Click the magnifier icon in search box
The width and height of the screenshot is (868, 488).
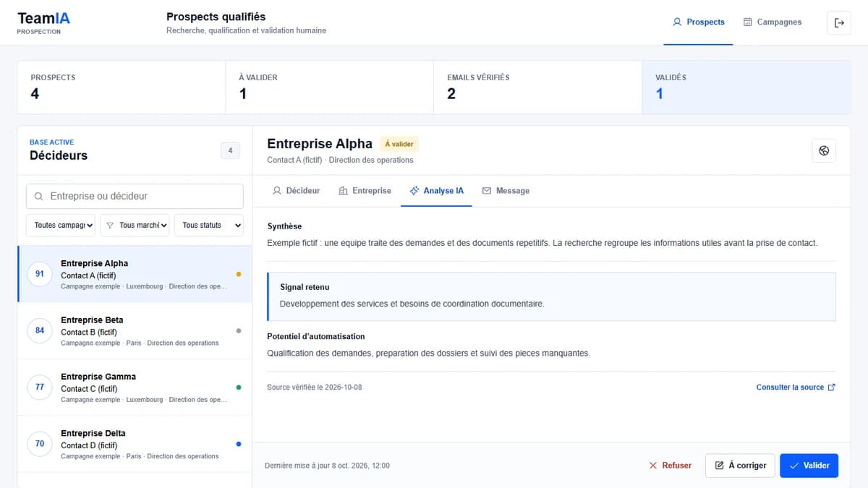39,196
